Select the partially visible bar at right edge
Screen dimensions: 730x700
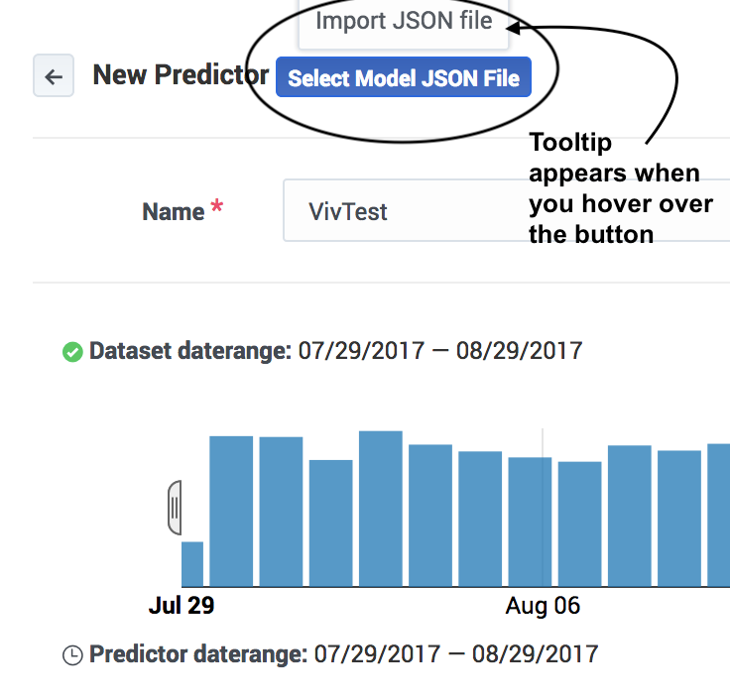[718, 515]
